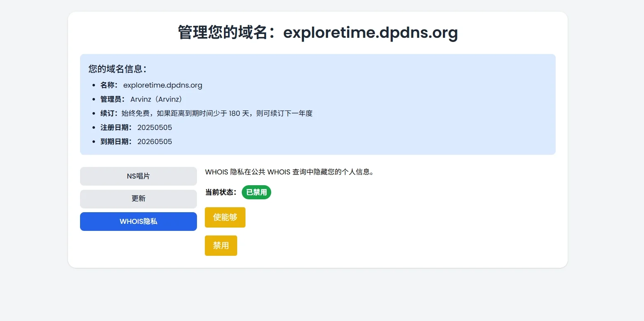Click the yellow 使能够 button

225,217
